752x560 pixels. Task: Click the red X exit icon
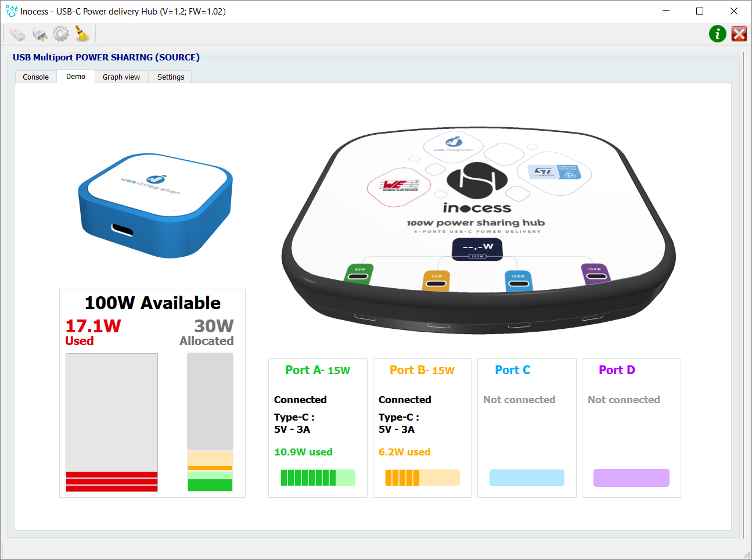[739, 34]
